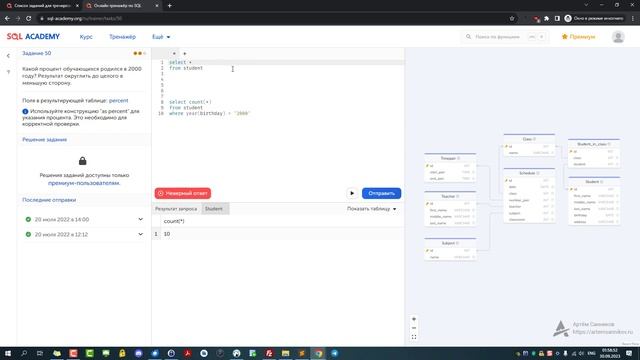
Task: Open Chrome from the taskbar
Action: click(318, 353)
